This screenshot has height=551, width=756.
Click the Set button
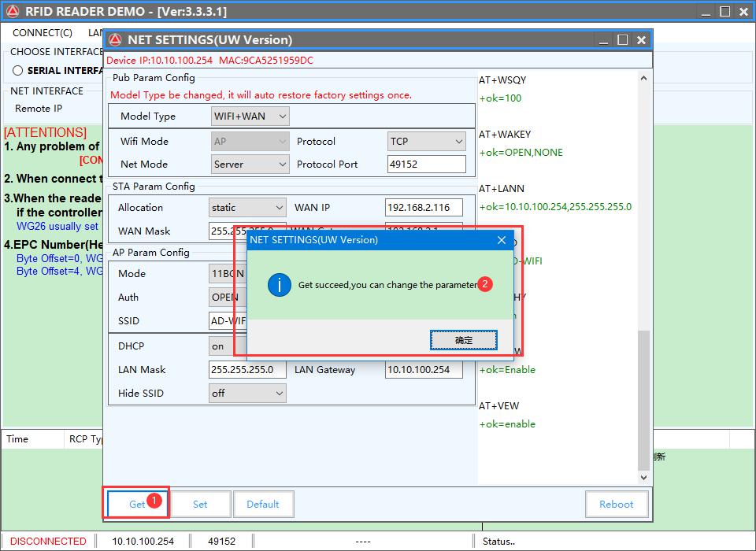200,504
